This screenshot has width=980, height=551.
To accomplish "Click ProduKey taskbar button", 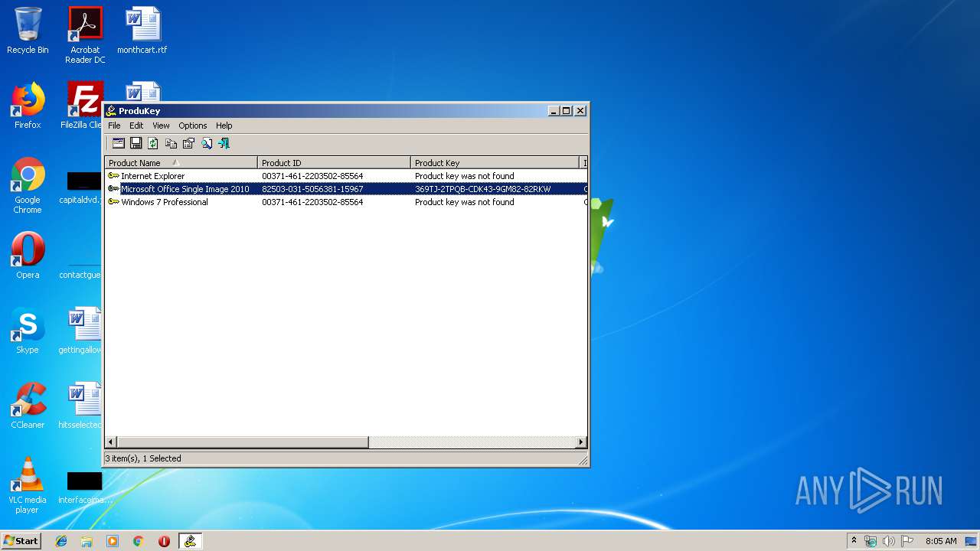I will click(191, 541).
